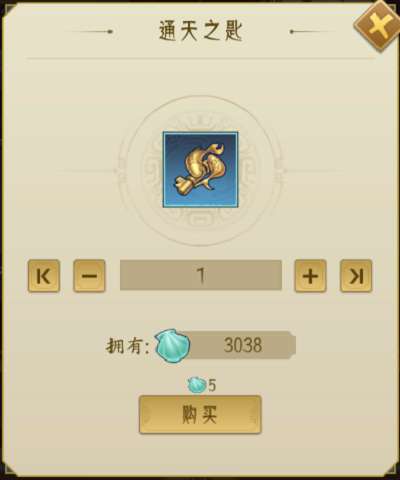
Task: Click the faint line left of the emblem
Action: tap(87, 171)
